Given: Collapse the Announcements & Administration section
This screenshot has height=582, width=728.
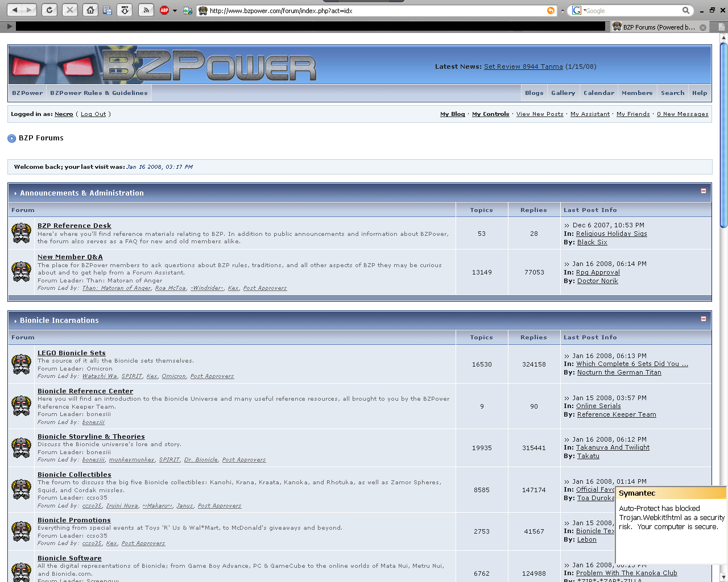Looking at the screenshot, I should (x=704, y=192).
